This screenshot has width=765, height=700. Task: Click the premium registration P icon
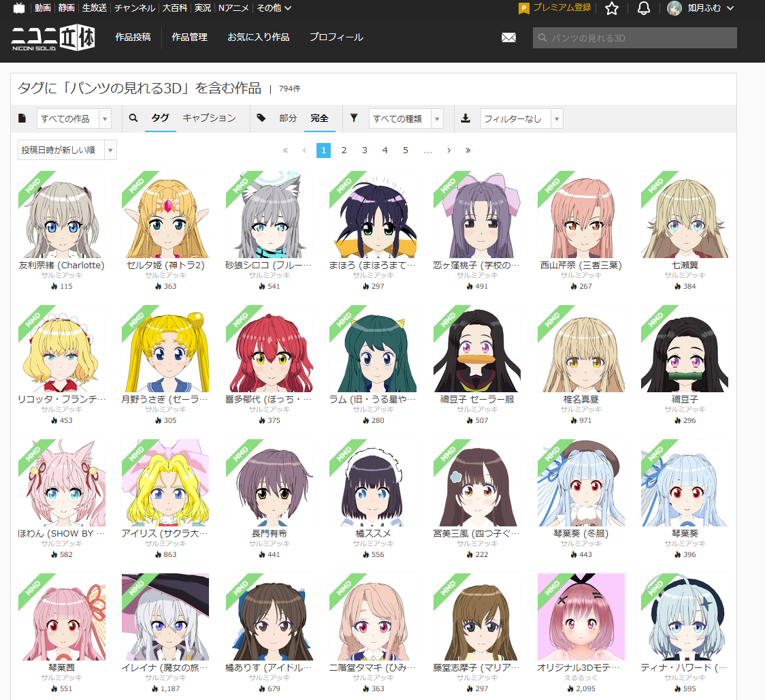pos(524,8)
